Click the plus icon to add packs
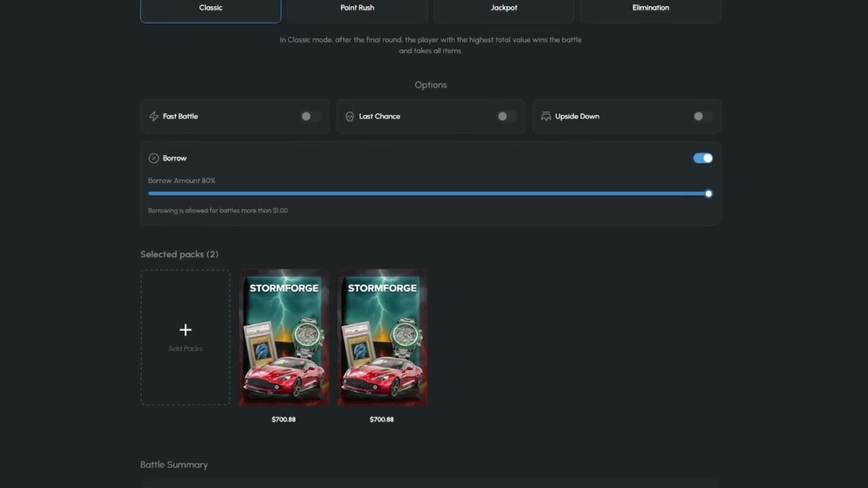Screen dimensions: 868x488 tap(185, 330)
